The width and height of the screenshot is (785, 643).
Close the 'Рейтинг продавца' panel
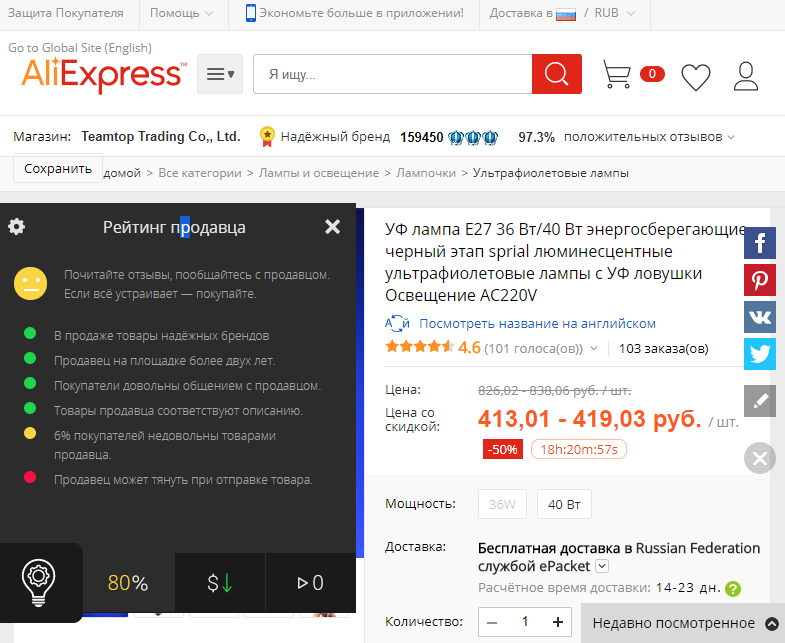coord(332,227)
